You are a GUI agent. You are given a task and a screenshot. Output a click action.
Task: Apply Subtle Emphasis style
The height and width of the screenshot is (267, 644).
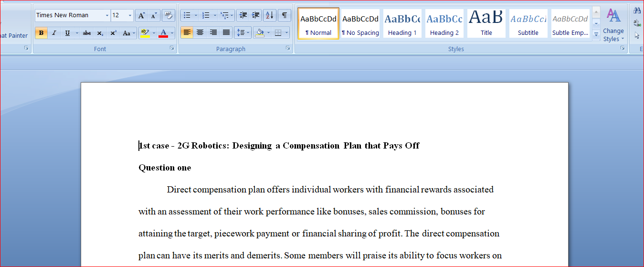[x=570, y=23]
